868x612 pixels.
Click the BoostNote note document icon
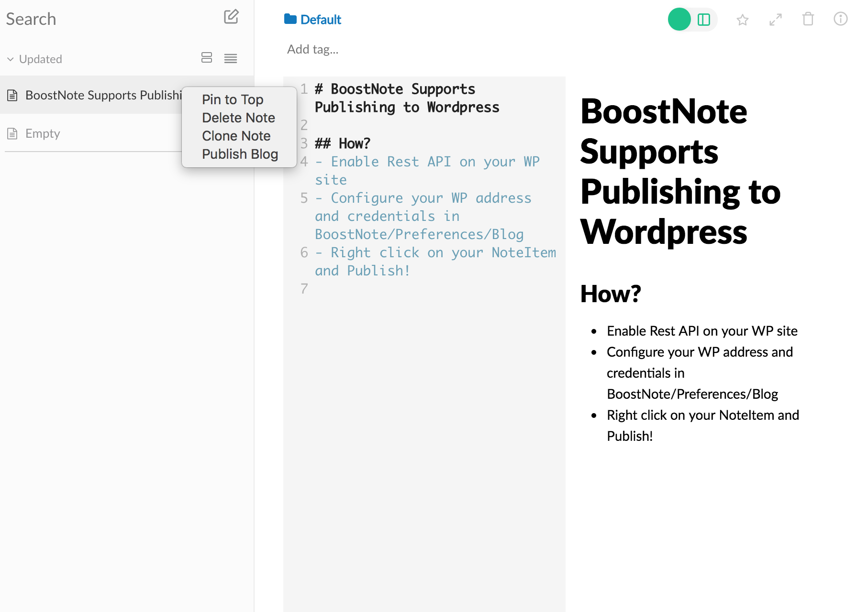[x=12, y=95]
